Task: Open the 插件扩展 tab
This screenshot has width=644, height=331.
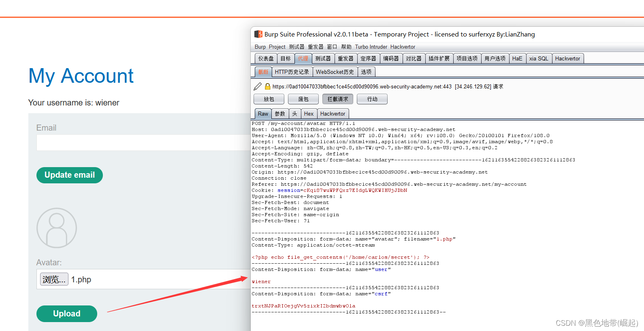Action: pos(439,58)
